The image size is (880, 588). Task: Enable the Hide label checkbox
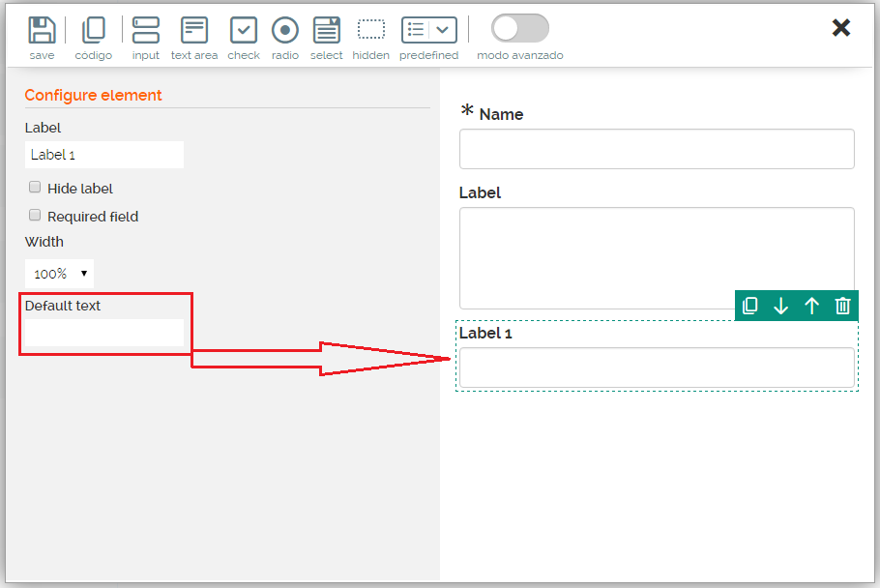(x=35, y=188)
